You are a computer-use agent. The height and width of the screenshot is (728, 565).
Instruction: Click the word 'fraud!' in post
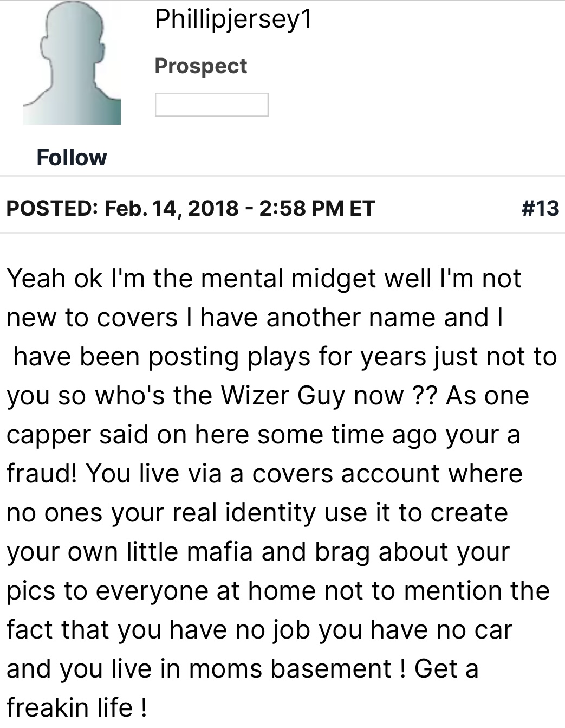click(42, 474)
